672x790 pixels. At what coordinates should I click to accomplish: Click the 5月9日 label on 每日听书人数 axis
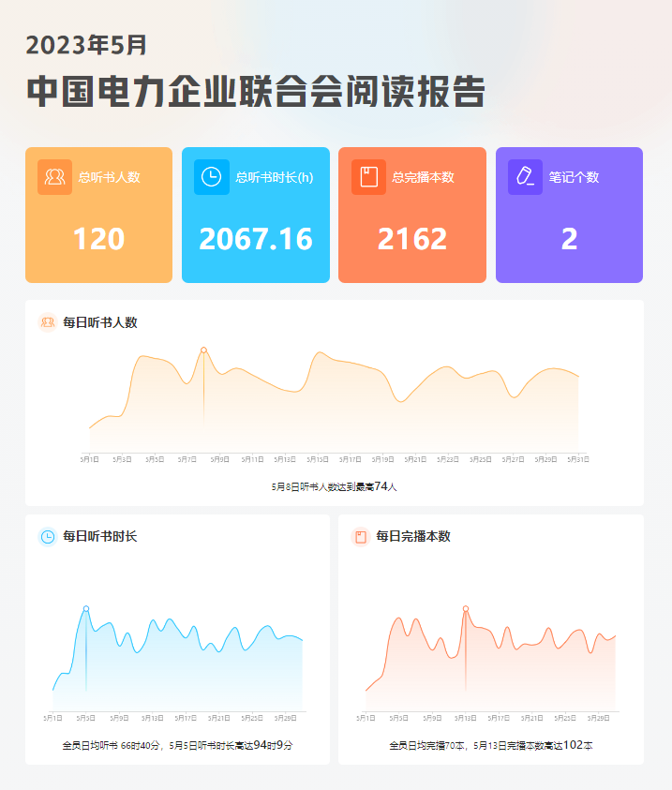[219, 459]
